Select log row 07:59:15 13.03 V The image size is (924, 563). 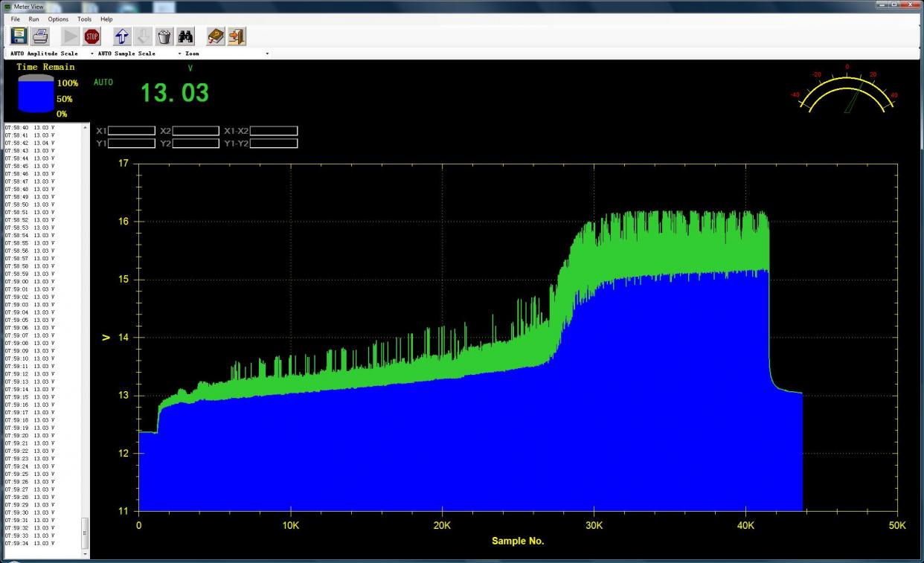30,397
